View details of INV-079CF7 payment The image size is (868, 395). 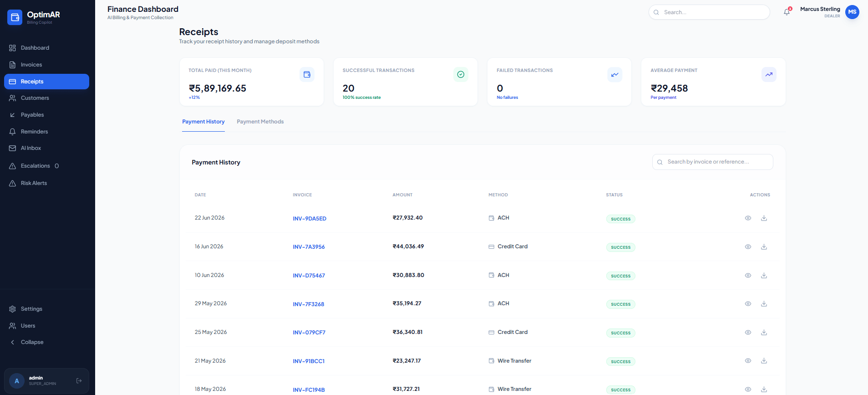click(748, 333)
